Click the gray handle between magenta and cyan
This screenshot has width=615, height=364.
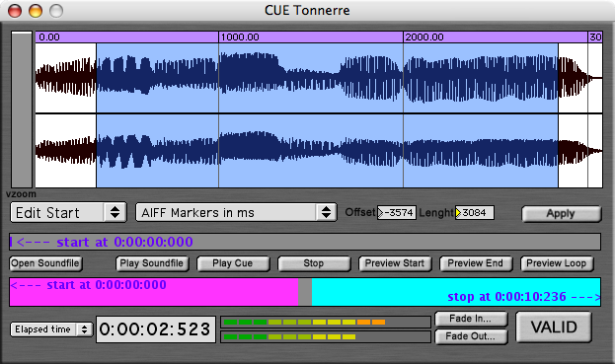tap(305, 292)
